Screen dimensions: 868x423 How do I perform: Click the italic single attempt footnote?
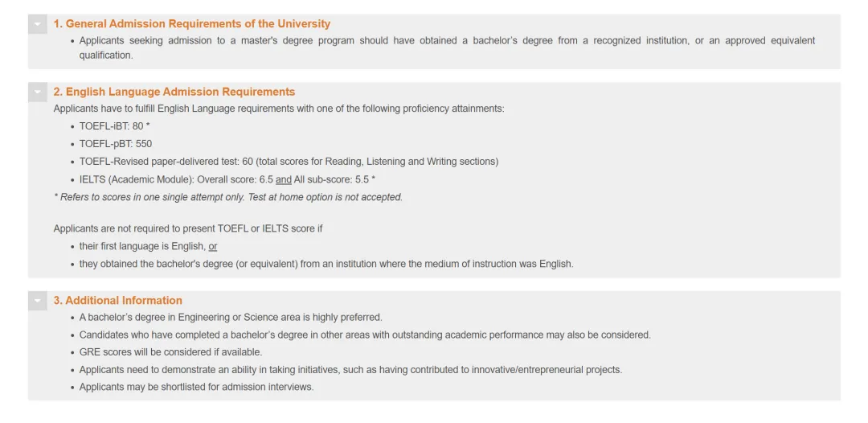click(228, 197)
